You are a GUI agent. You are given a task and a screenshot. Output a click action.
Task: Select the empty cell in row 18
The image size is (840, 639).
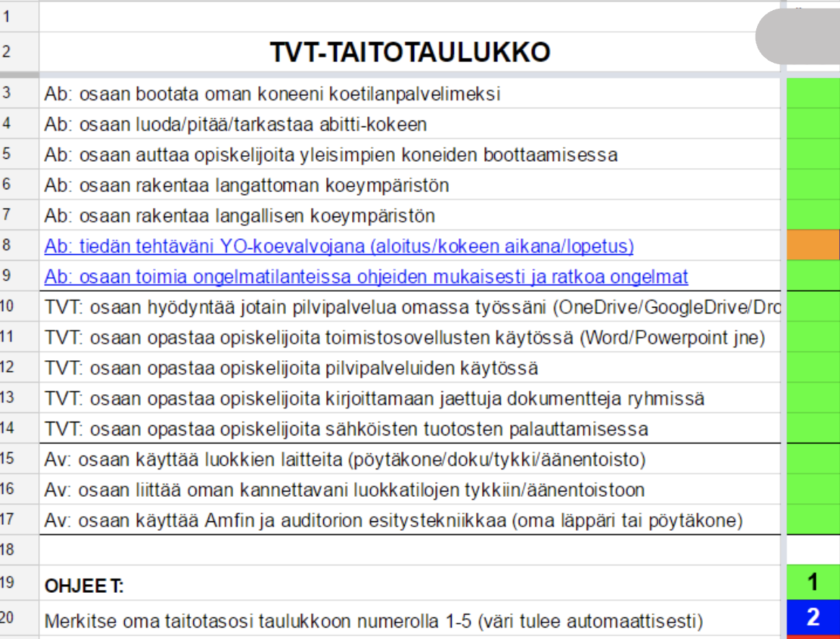[813, 550]
